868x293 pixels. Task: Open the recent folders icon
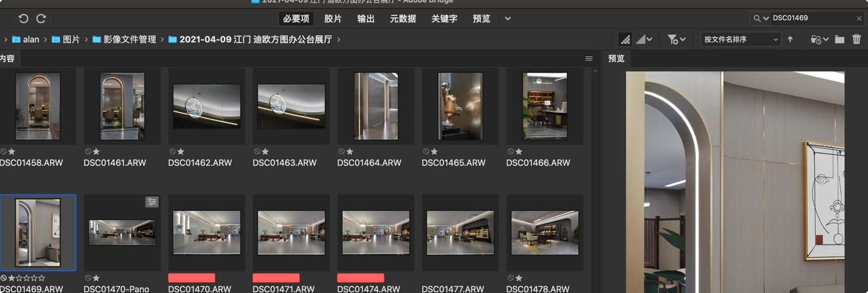pyautogui.click(x=816, y=39)
